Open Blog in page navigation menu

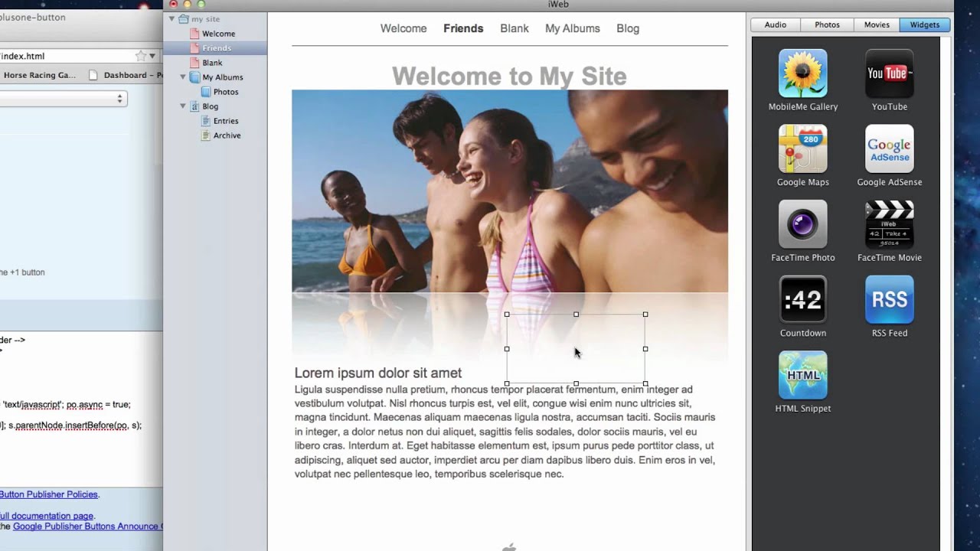coord(628,28)
